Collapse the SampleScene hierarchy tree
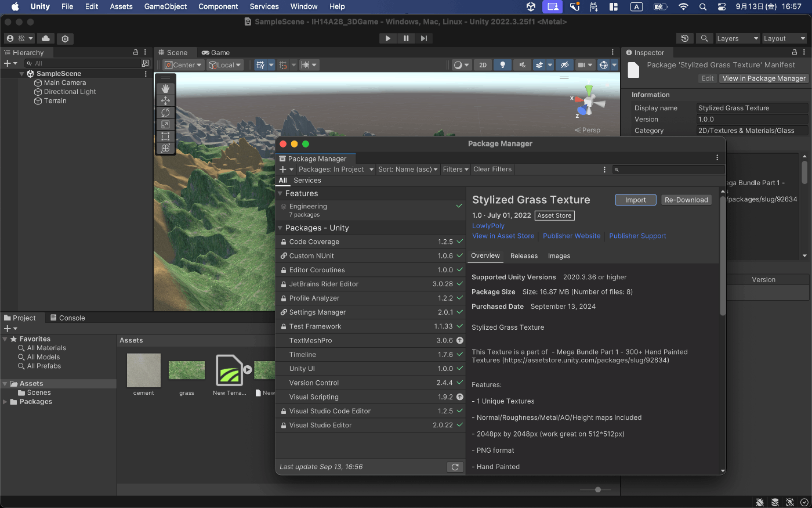Image resolution: width=812 pixels, height=508 pixels. pos(22,74)
